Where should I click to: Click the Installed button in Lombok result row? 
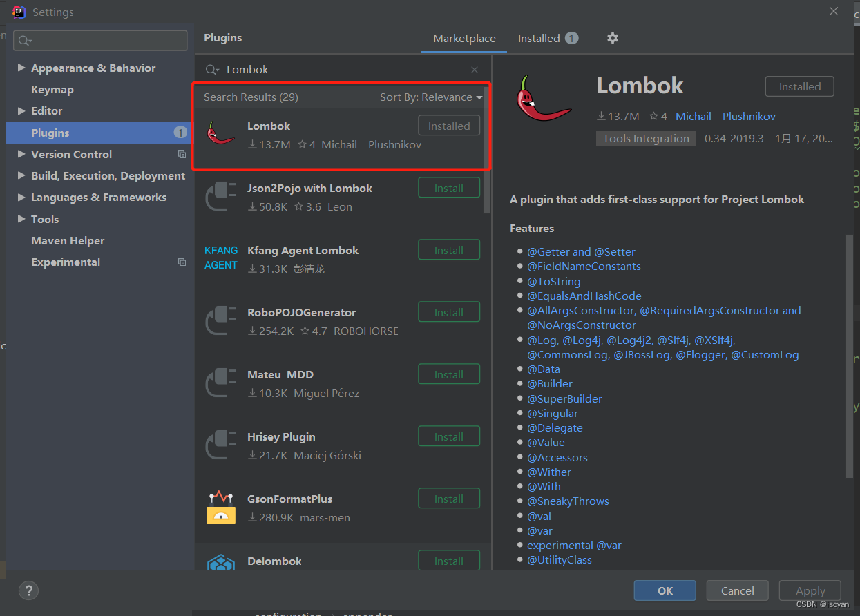point(449,126)
